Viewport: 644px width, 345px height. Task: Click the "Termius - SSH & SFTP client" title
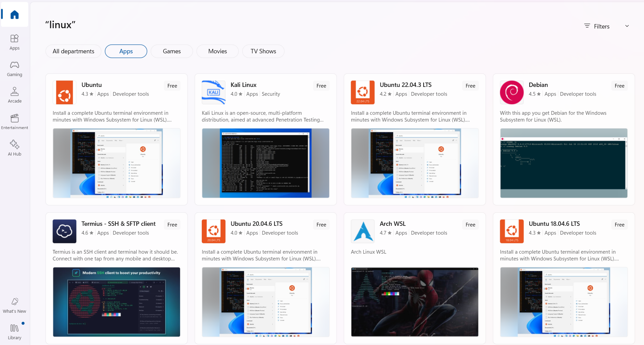(118, 224)
